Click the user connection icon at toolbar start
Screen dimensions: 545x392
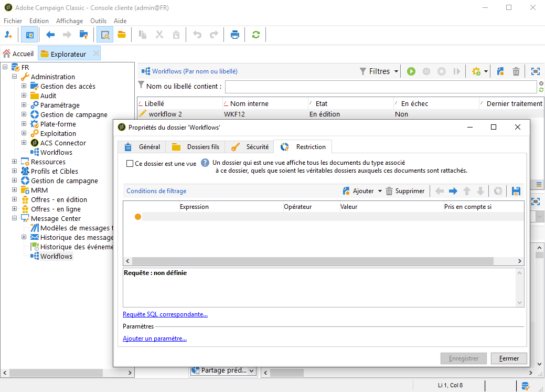(x=8, y=35)
